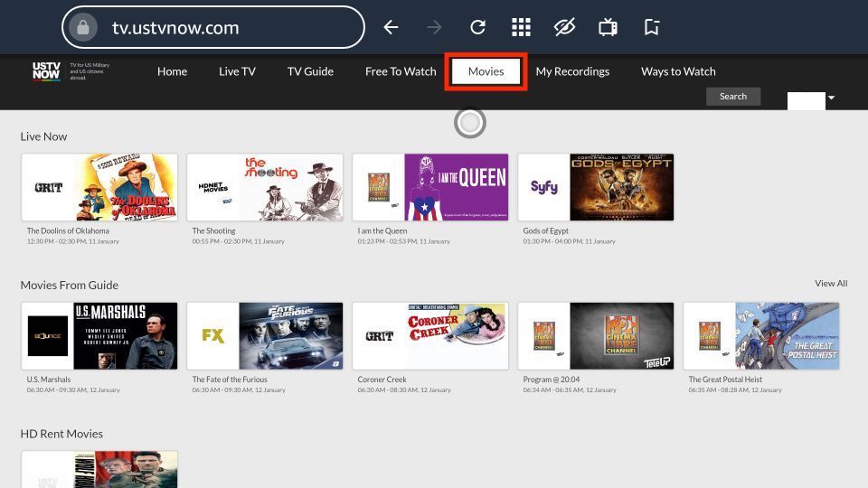Select the address bar URL field

pos(226,28)
